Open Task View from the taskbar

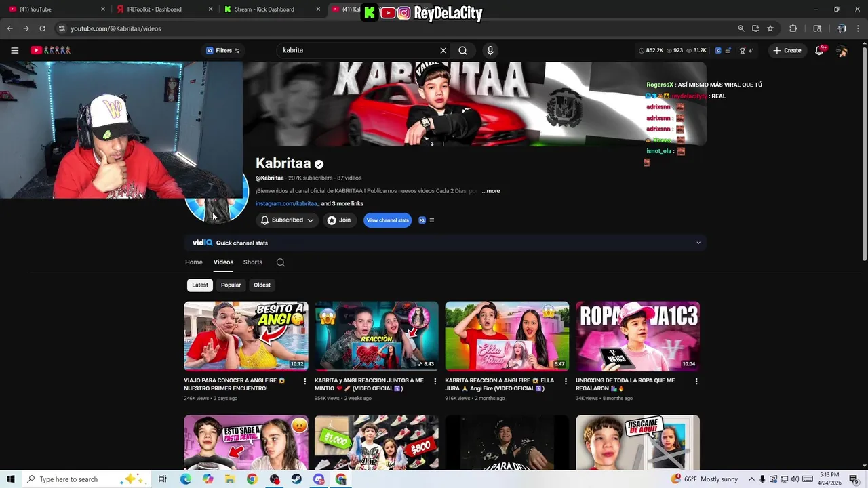[163, 479]
